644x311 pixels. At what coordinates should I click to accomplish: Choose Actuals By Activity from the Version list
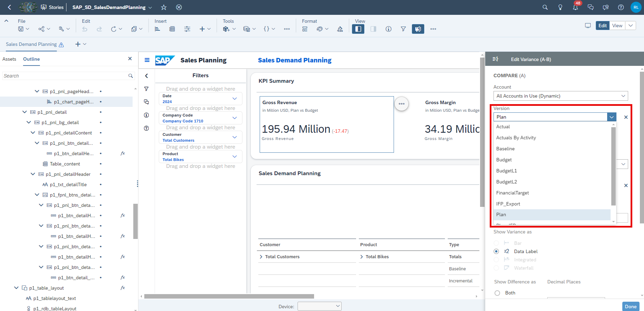click(x=552, y=138)
